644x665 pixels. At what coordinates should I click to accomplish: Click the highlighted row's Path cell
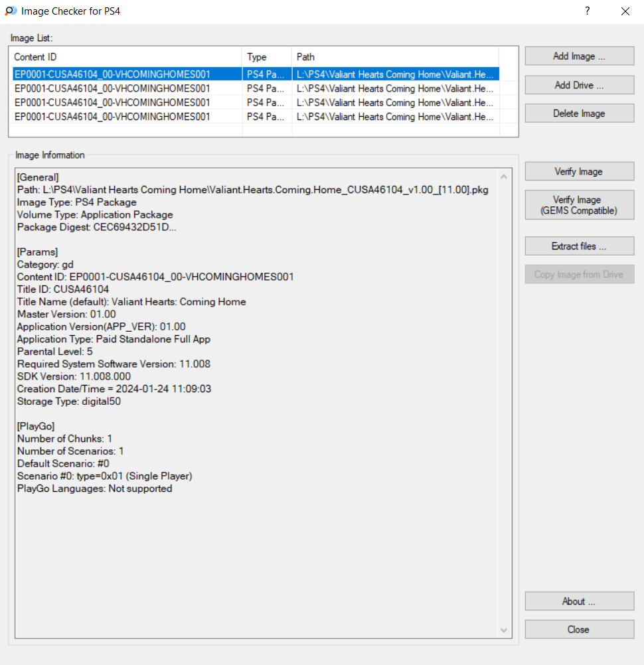point(395,74)
